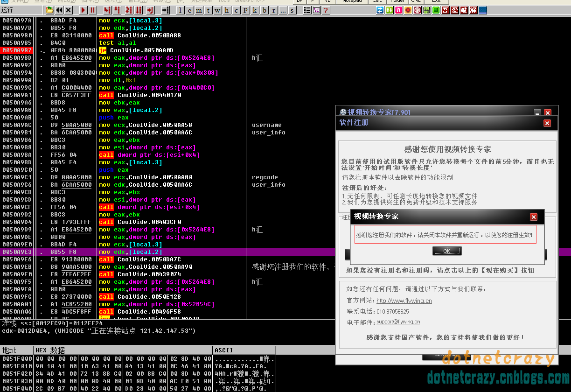This screenshot has width=571, height=392.
Task: Open help with the red question mark icon
Action: tap(326, 10)
